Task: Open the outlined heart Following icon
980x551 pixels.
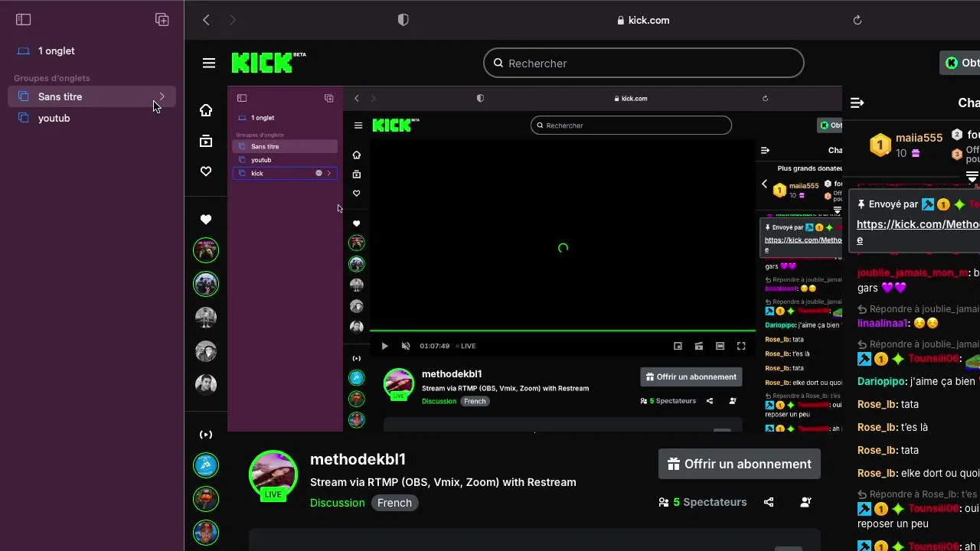Action: coord(206,171)
